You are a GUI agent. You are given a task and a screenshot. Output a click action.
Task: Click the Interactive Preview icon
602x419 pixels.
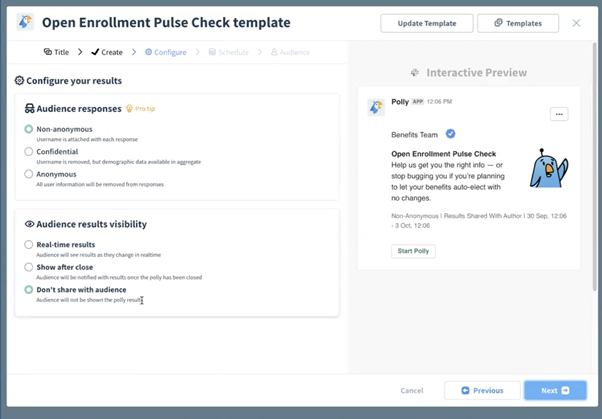click(415, 73)
